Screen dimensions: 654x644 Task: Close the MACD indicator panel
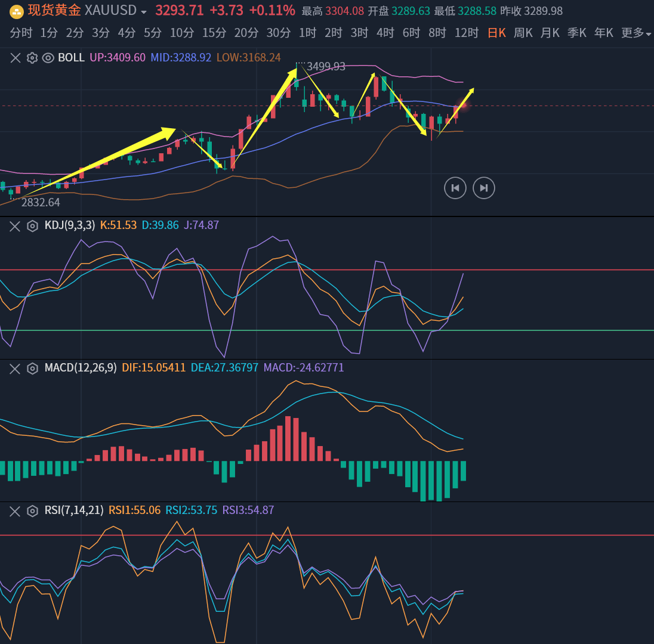(x=16, y=368)
